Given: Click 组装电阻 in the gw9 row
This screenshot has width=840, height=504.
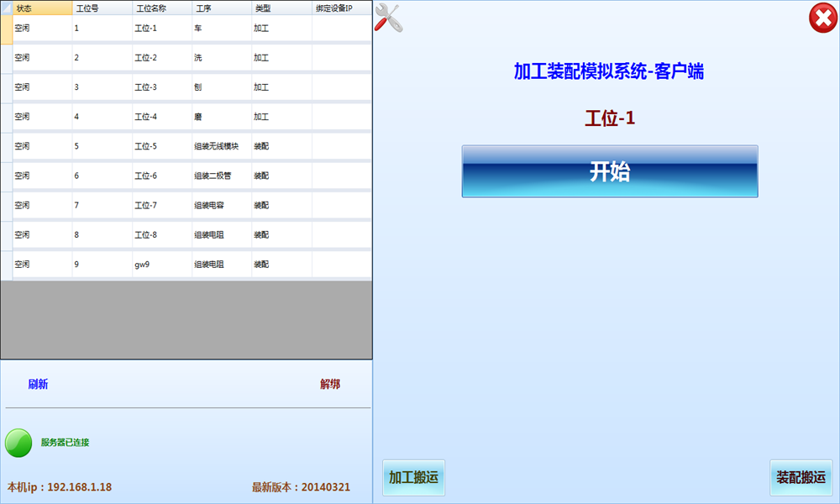Looking at the screenshot, I should click(x=222, y=264).
